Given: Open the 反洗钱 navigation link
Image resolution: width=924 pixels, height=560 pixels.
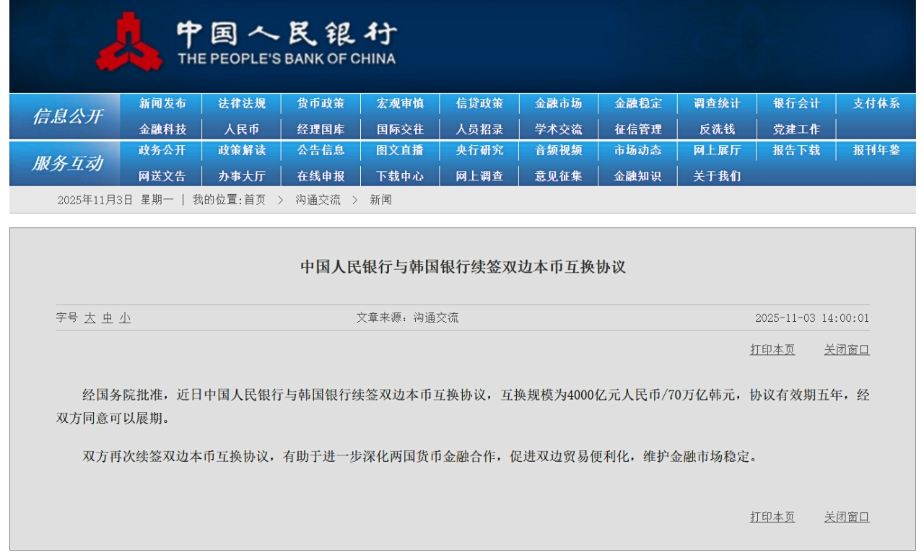Looking at the screenshot, I should pos(717,130).
